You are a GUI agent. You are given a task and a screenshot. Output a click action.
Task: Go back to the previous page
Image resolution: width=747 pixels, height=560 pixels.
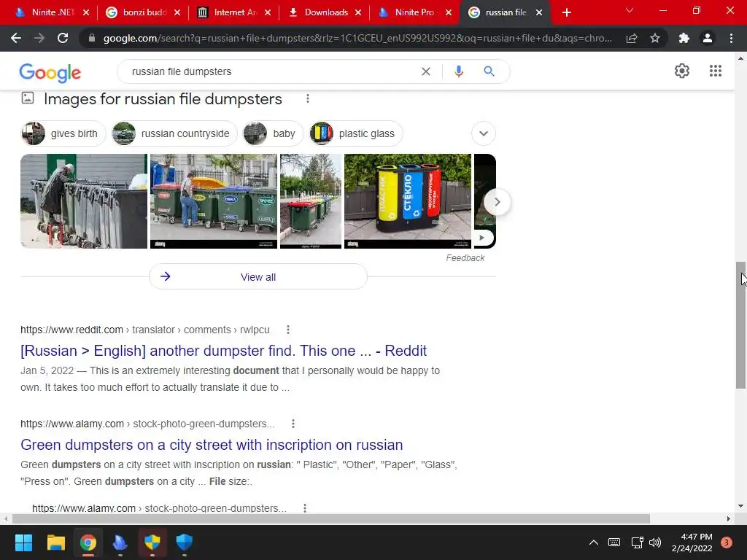point(16,38)
